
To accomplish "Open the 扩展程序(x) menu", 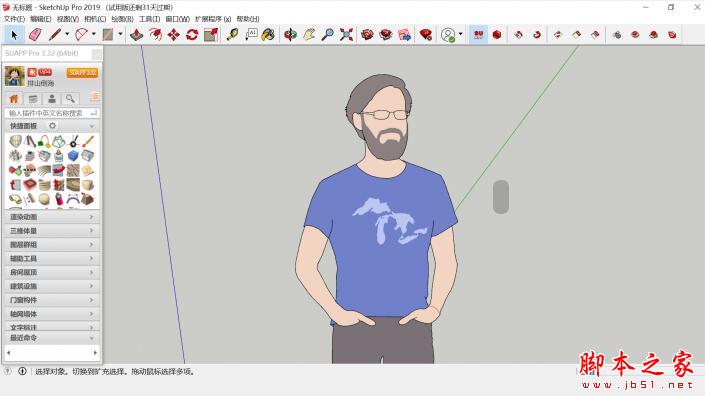I will click(x=213, y=19).
